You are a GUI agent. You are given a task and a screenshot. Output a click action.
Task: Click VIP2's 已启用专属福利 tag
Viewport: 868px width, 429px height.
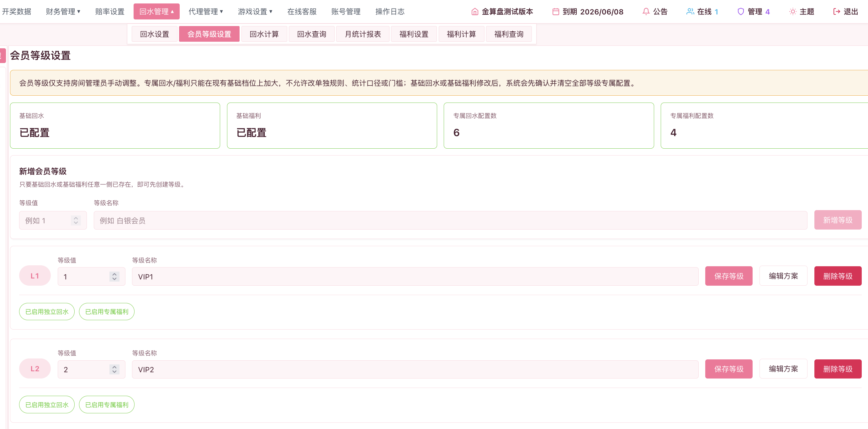coord(107,405)
